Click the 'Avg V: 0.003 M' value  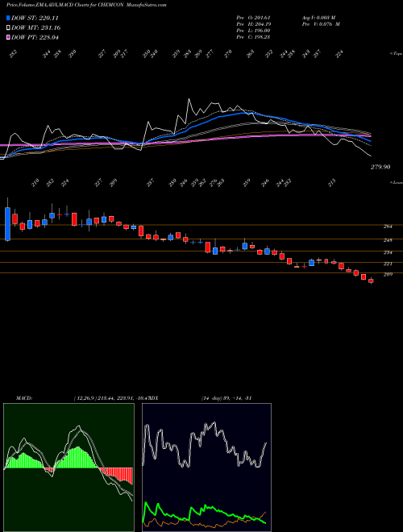pos(318,17)
